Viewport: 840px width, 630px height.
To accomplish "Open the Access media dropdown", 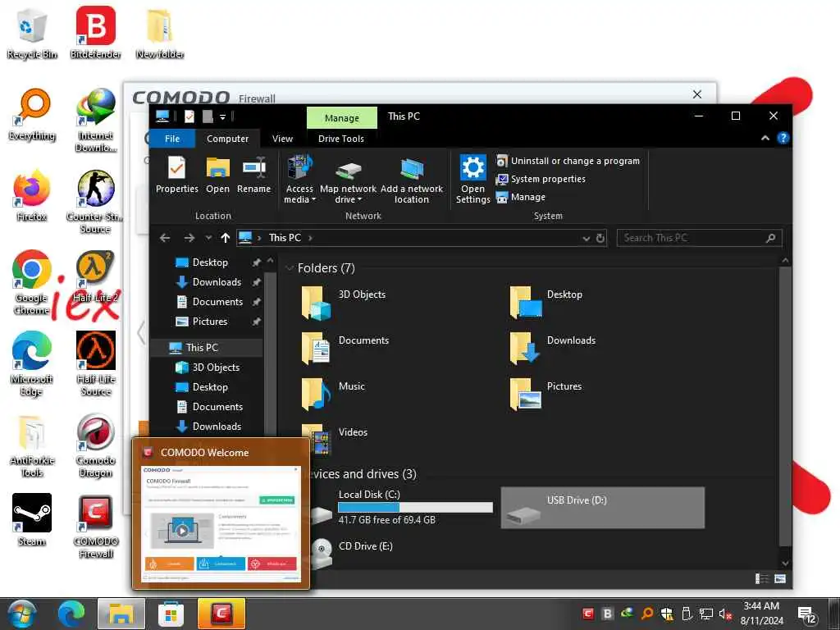I will (299, 179).
